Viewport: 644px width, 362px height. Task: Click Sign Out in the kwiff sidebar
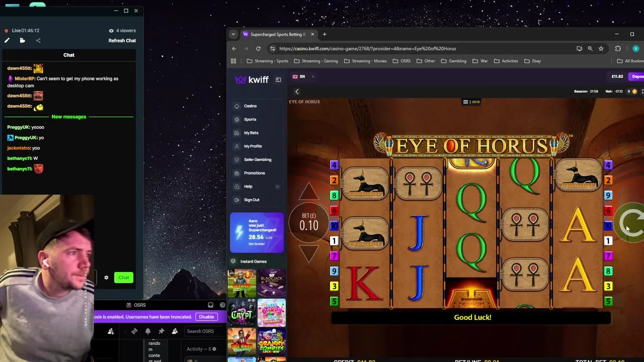pyautogui.click(x=257, y=200)
